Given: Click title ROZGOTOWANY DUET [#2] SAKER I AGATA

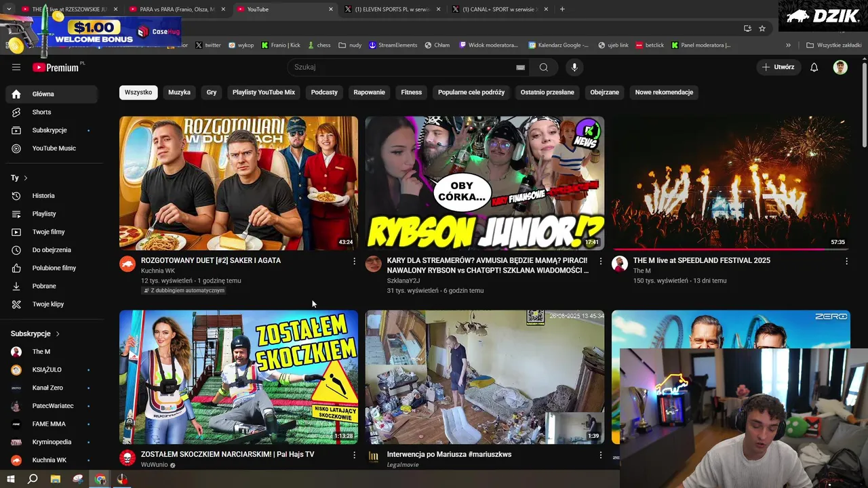Looking at the screenshot, I should point(211,260).
